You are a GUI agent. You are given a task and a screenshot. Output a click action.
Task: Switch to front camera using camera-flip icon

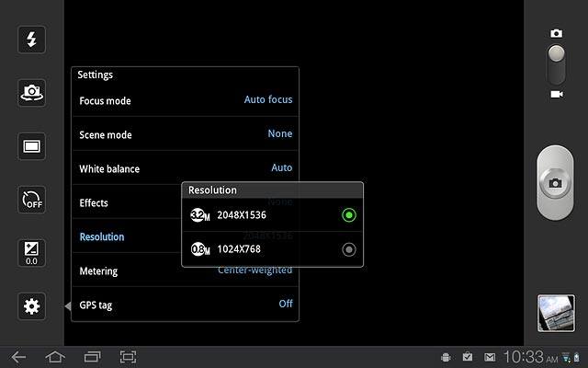tap(32, 92)
